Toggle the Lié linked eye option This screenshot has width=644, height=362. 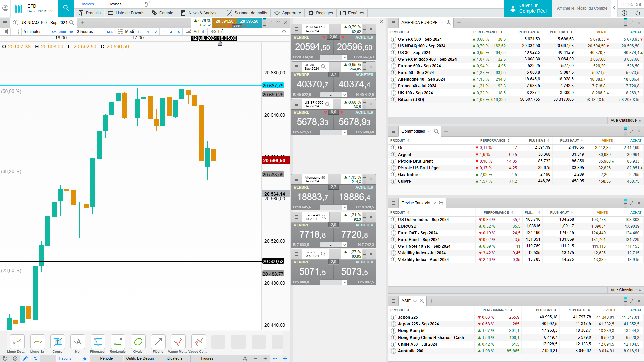[x=218, y=32]
